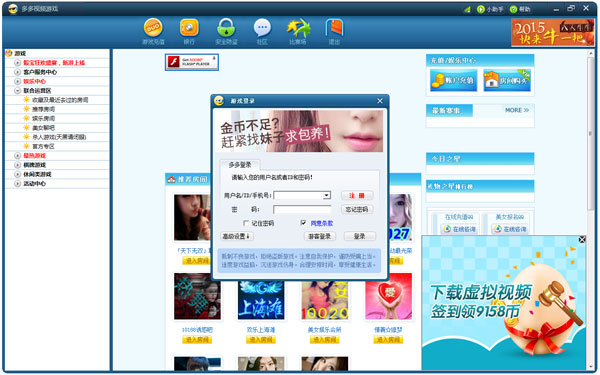Viewport: 600px width, 375px height.
Task: Open the 房间购买 house button
Action: coord(507,80)
